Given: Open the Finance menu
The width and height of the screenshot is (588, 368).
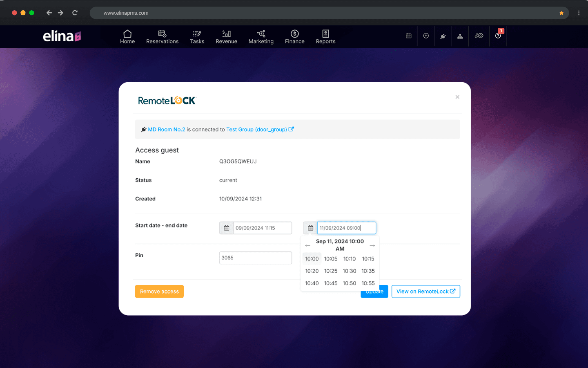Looking at the screenshot, I should 294,37.
